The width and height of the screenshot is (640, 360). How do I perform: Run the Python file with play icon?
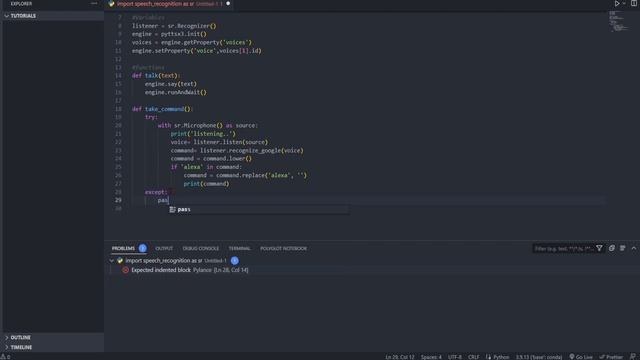tap(617, 4)
